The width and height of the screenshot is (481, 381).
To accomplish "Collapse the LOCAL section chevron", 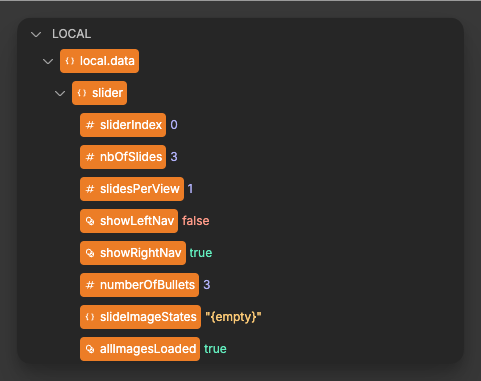I will tap(36, 34).
